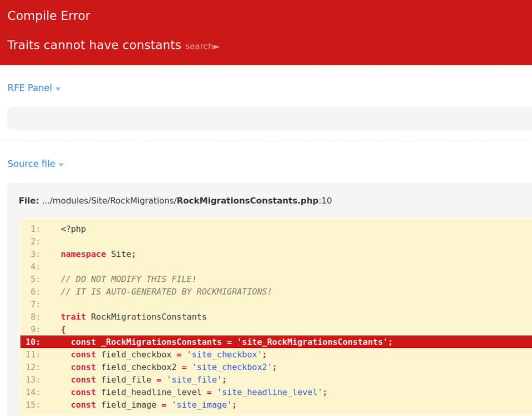Click the 'site_file' string value
Screen dimensions: 532x416
tap(197, 380)
